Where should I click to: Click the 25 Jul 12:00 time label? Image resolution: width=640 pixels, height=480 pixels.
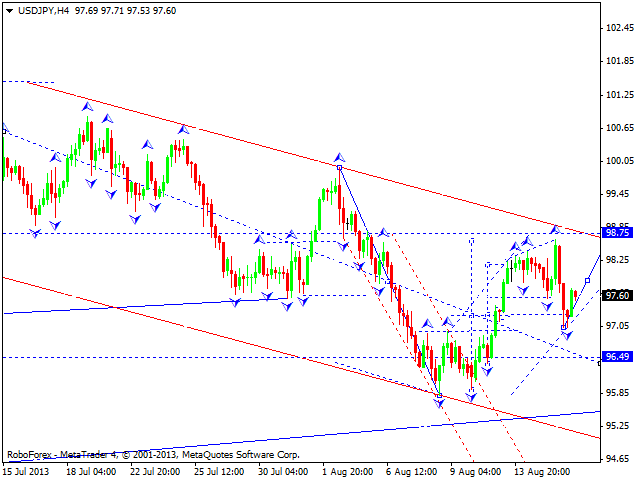219,472
